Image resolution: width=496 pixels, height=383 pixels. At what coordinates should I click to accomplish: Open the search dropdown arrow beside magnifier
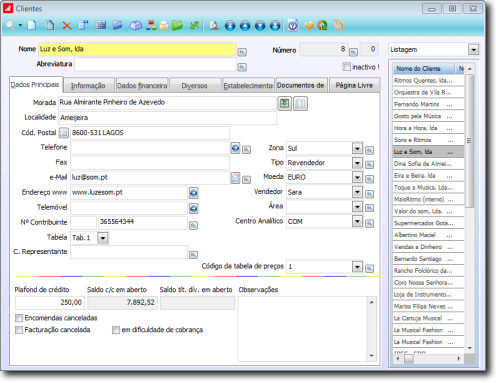(x=20, y=25)
